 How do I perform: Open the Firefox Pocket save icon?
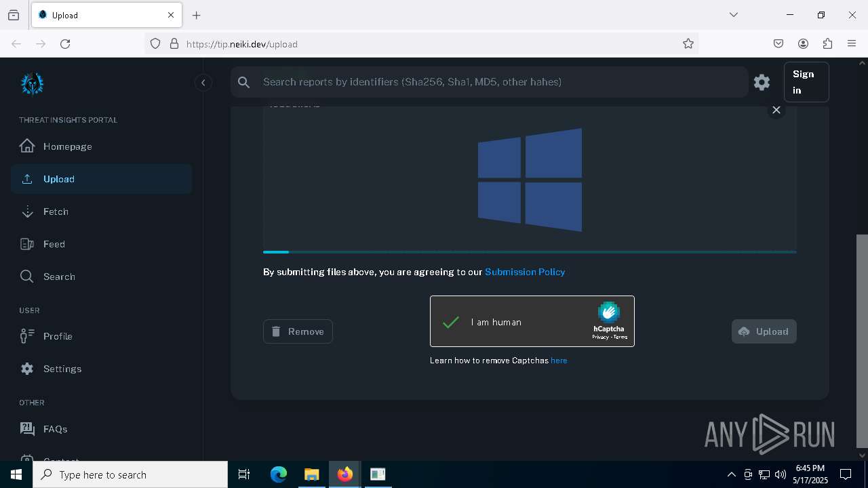[778, 44]
